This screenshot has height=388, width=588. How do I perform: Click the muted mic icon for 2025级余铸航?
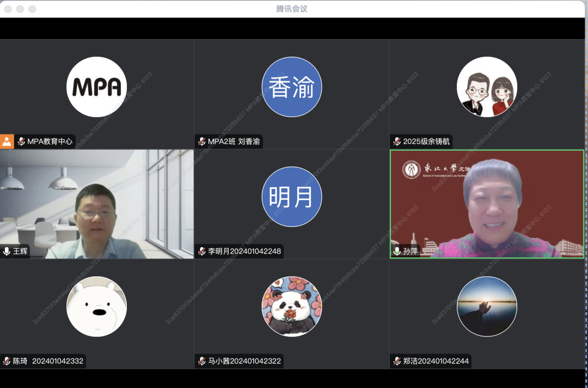point(397,141)
